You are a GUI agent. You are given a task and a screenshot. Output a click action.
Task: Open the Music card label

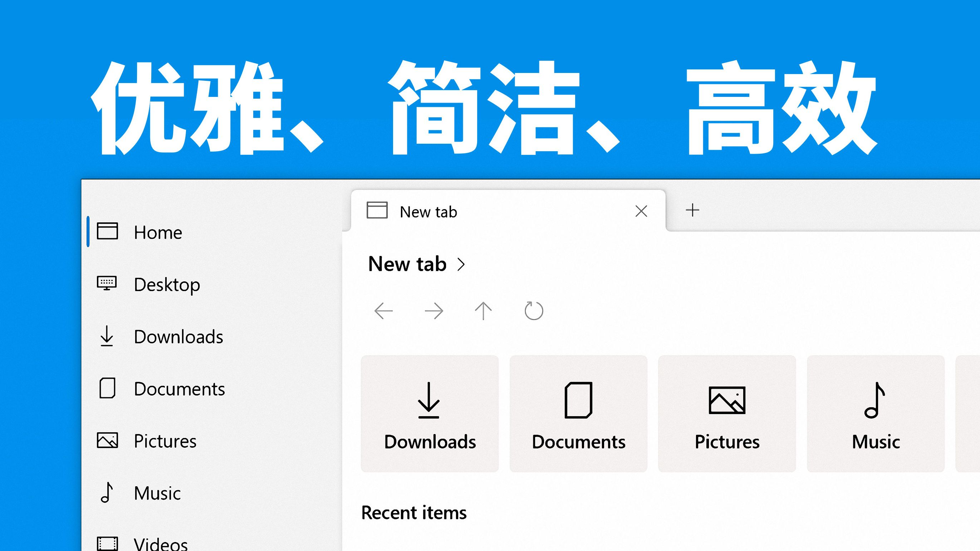(x=876, y=442)
